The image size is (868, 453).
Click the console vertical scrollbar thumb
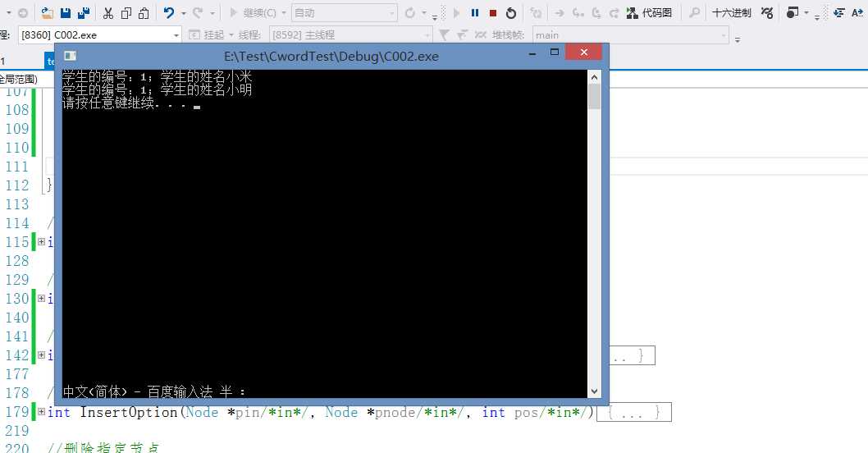coord(594,96)
